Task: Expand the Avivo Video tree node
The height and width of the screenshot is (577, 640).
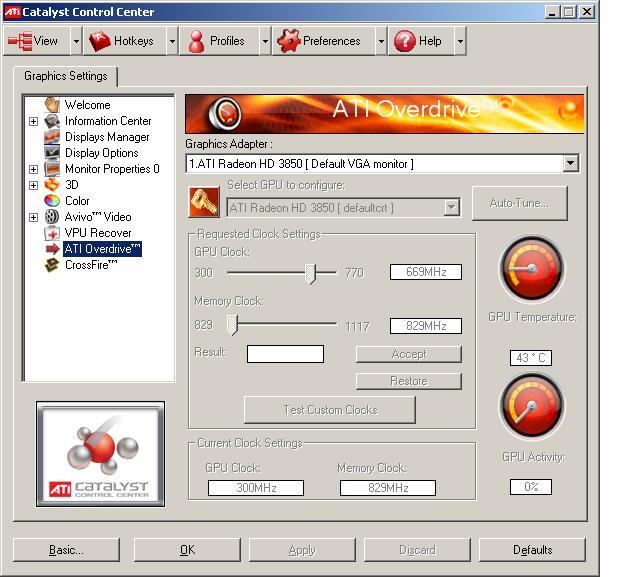Action: point(34,217)
